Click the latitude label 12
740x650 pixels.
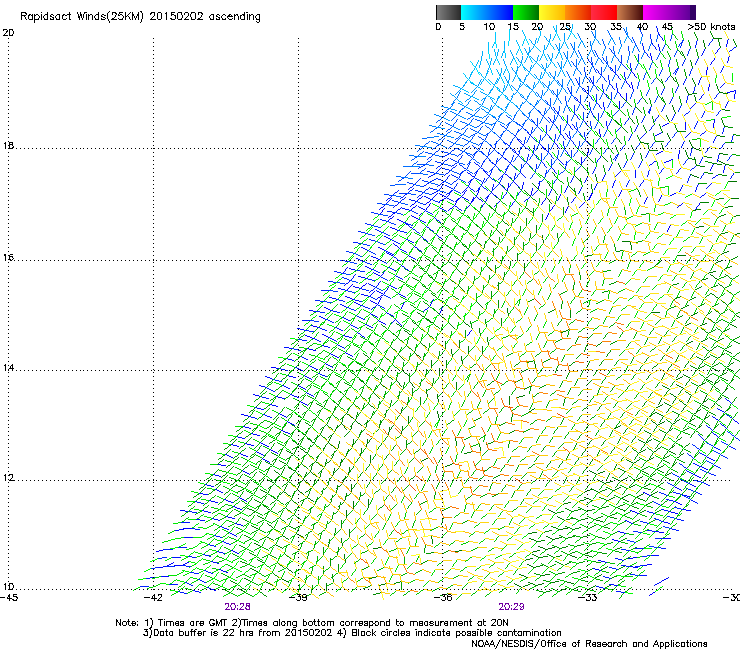coord(8,478)
